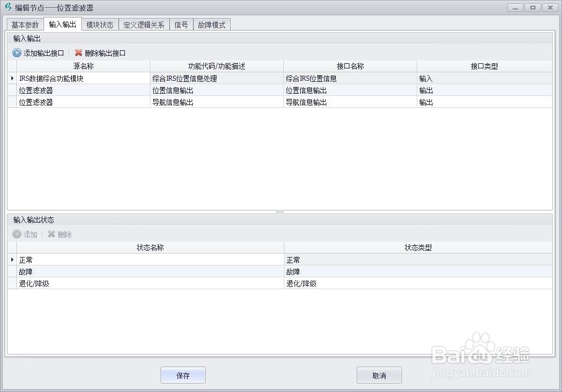This screenshot has width=562, height=392.
Task: Sort by 功能代码/功能描述 column header
Action: pos(217,66)
